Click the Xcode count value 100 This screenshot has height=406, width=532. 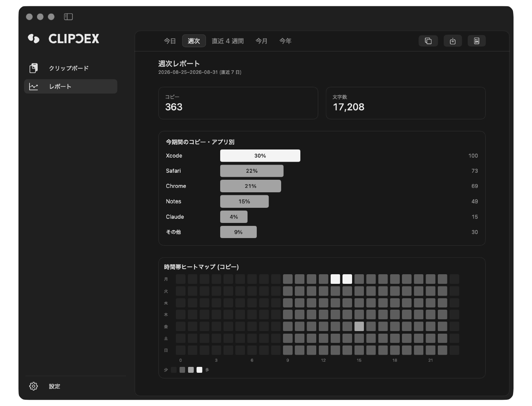(x=473, y=156)
